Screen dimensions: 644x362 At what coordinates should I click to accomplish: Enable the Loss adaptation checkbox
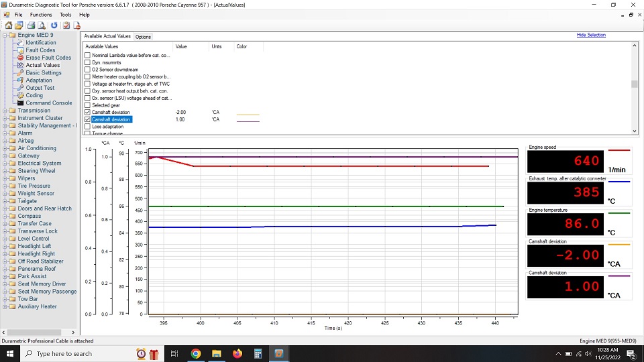[87, 127]
